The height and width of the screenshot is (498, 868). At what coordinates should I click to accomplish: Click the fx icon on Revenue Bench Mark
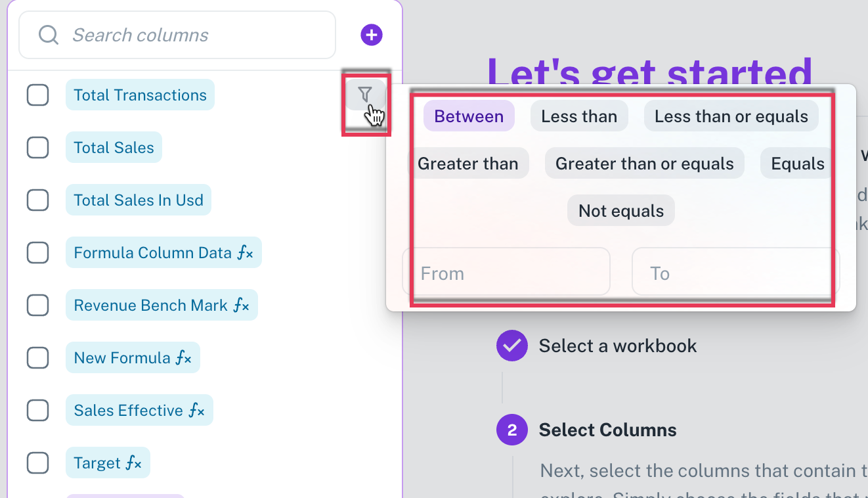tap(242, 305)
